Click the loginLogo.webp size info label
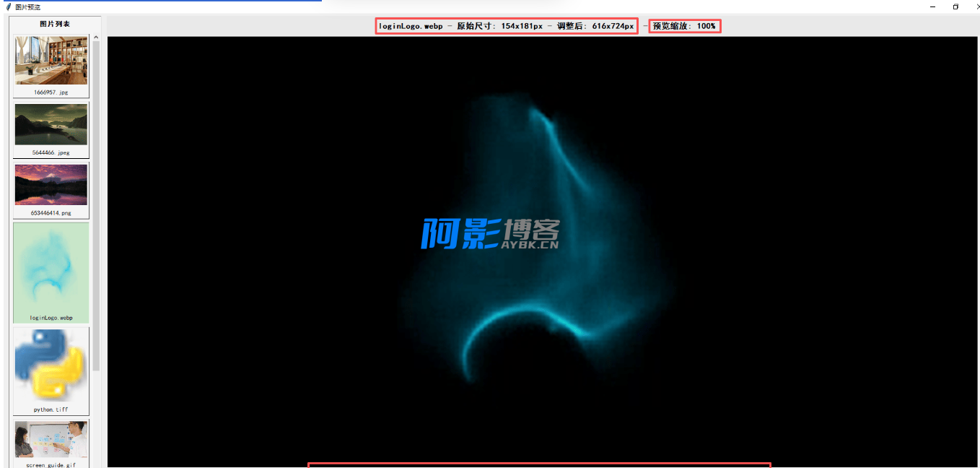This screenshot has height=468, width=980. (507, 26)
